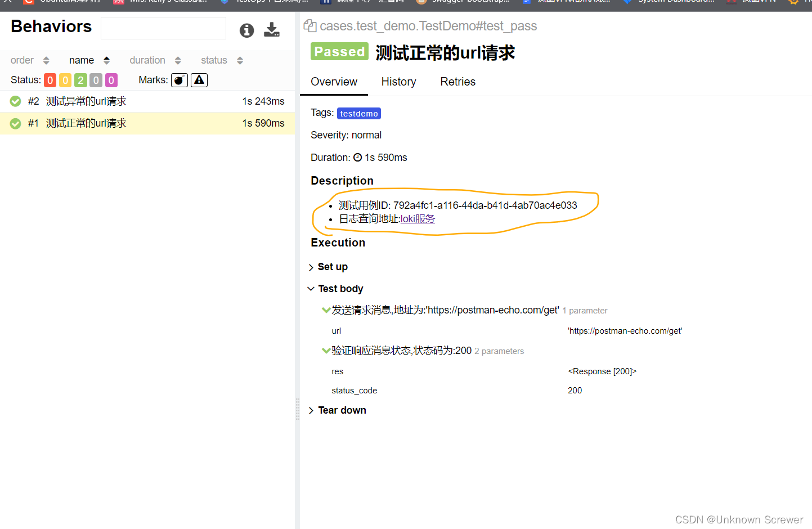812x529 pixels.
Task: Click the cases.test_demo.TestDemo#test_pass path
Action: pos(428,26)
